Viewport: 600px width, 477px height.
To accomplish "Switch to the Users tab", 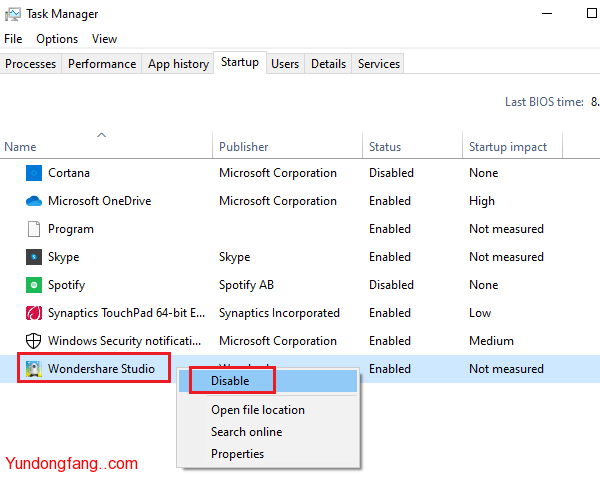I will (285, 63).
